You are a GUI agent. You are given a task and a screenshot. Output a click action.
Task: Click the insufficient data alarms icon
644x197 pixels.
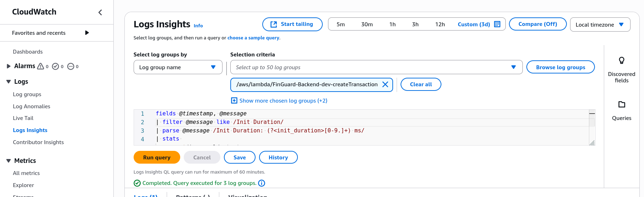[71, 66]
